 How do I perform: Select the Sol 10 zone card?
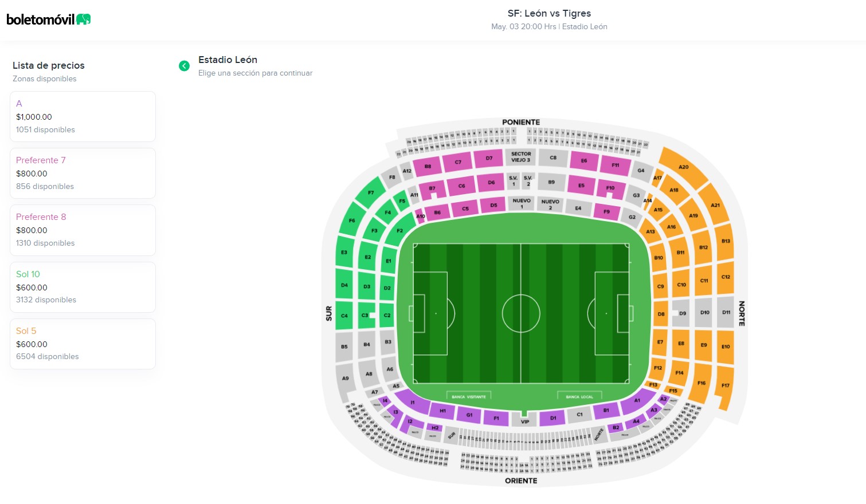click(x=83, y=287)
